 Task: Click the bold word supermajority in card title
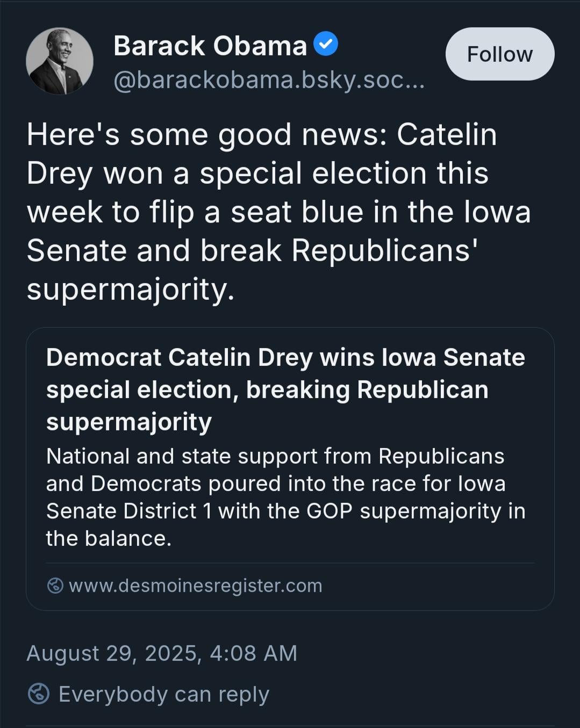[x=129, y=422]
